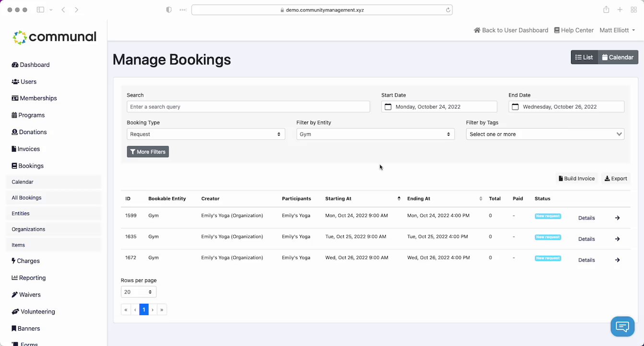Click into the Search query field
Image resolution: width=644 pixels, height=346 pixels.
coord(248,107)
